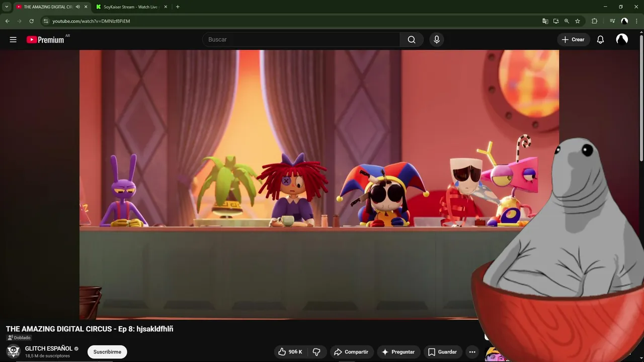The height and width of the screenshot is (362, 644).
Task: Open GLITCH ESPAÑOL channel name link
Action: coord(49,348)
